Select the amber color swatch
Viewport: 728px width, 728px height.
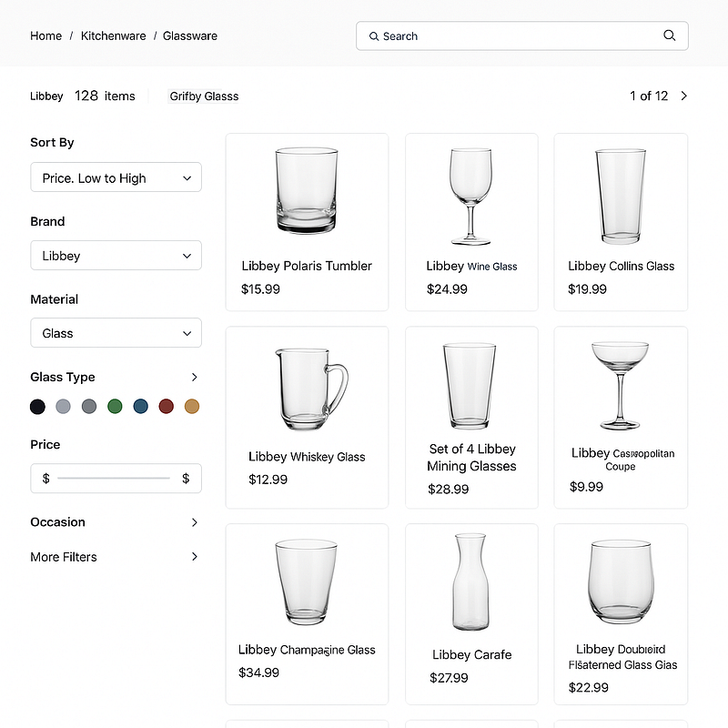click(x=192, y=406)
